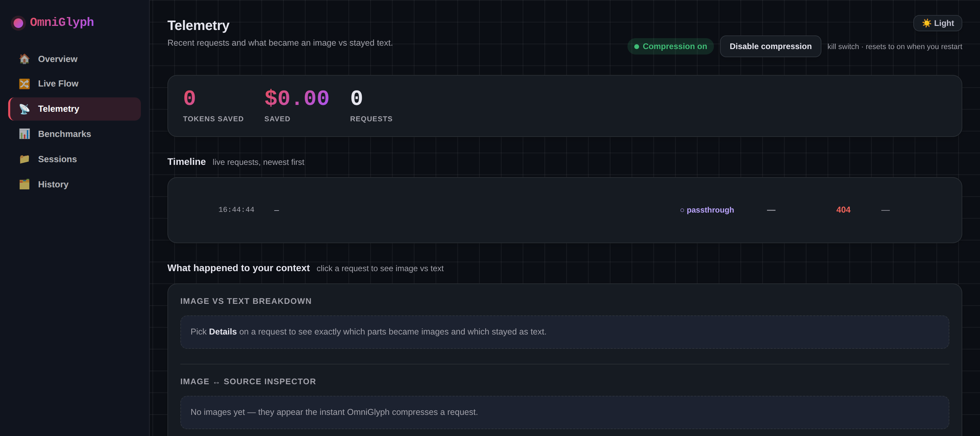Click the Overview house icon
This screenshot has width=980, height=436.
[x=24, y=59]
